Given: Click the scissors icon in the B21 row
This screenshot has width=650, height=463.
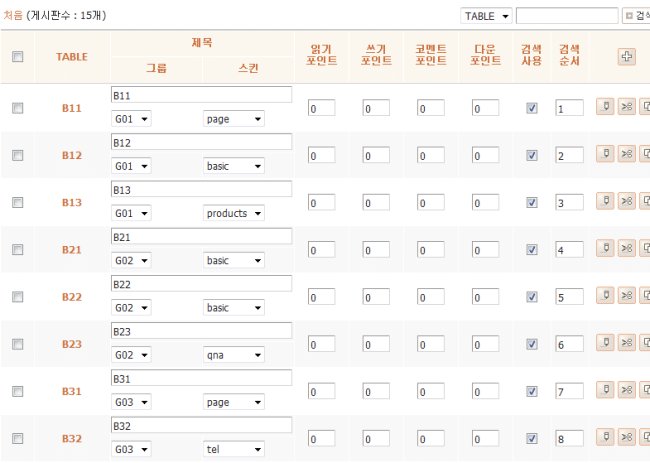Looking at the screenshot, I should click(x=627, y=249).
